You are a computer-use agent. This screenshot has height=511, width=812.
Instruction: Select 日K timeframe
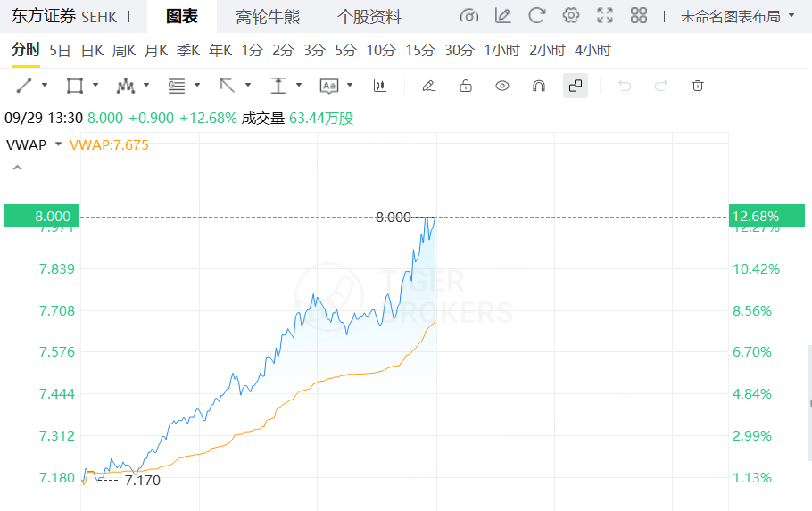[x=92, y=51]
